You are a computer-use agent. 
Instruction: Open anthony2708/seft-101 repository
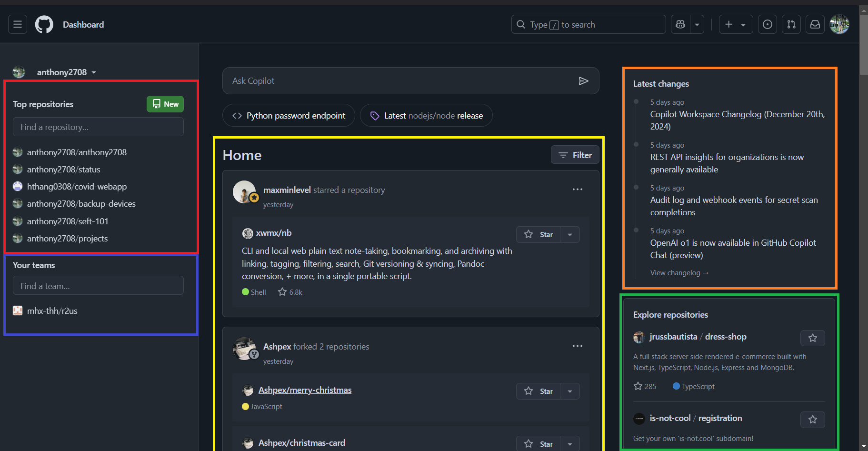[68, 221]
